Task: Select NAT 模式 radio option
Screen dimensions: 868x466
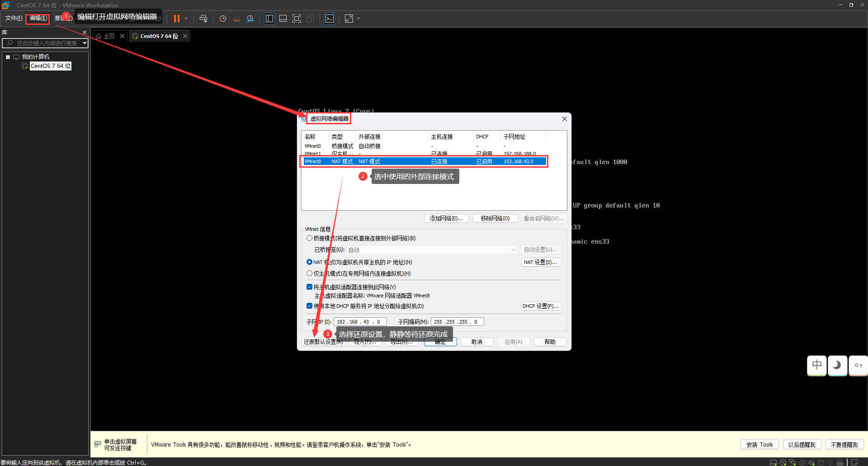Action: point(309,262)
